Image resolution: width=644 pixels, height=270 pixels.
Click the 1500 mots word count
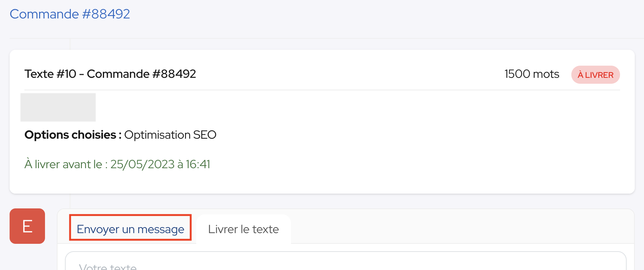pos(532,74)
